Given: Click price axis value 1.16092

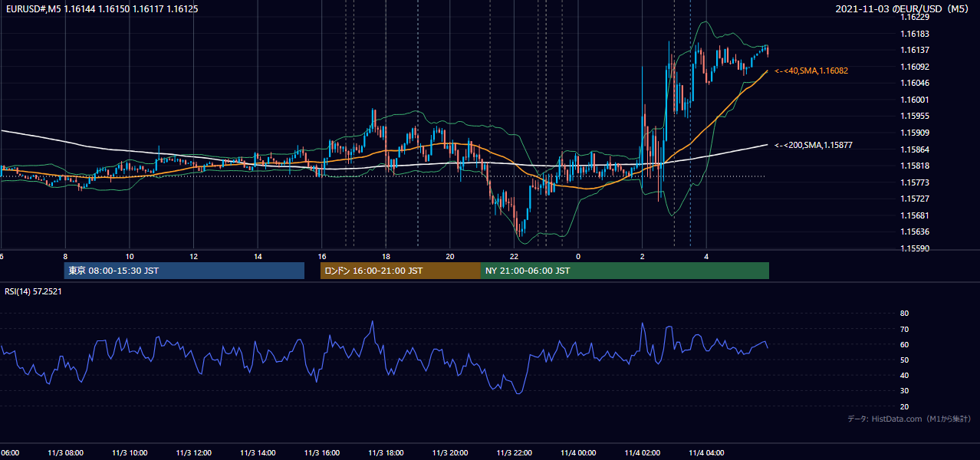Looking at the screenshot, I should click(x=914, y=67).
